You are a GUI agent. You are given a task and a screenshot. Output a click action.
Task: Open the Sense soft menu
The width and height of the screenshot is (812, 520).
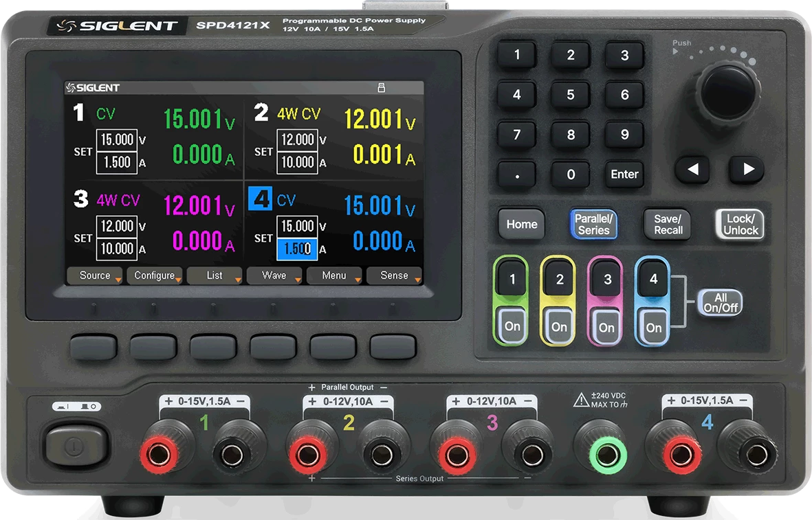[x=394, y=275]
